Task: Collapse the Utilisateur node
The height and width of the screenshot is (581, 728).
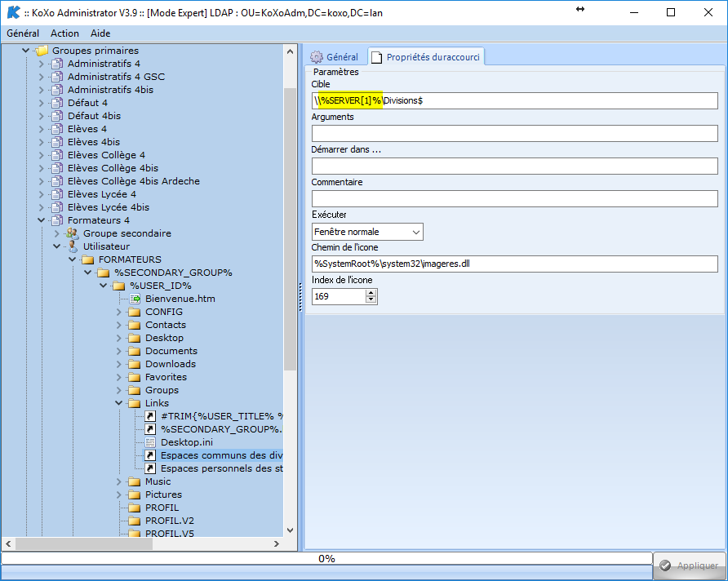Action: 56,246
